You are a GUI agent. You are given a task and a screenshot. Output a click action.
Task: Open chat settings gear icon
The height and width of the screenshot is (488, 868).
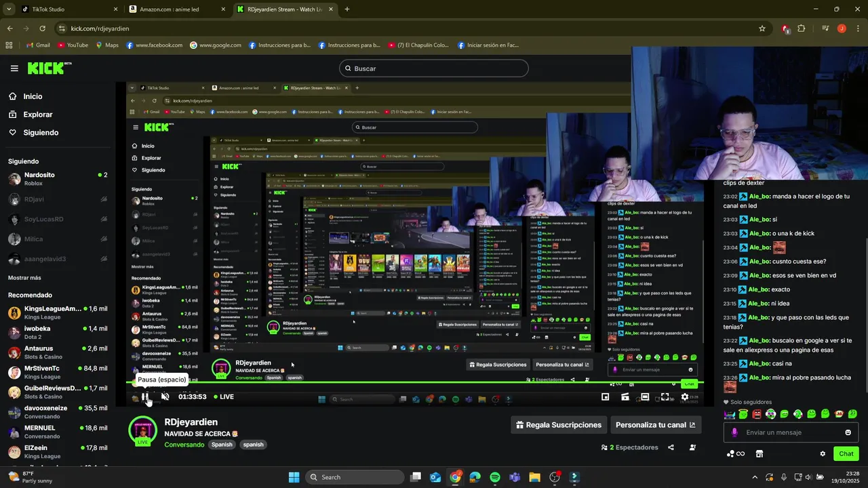point(823,453)
